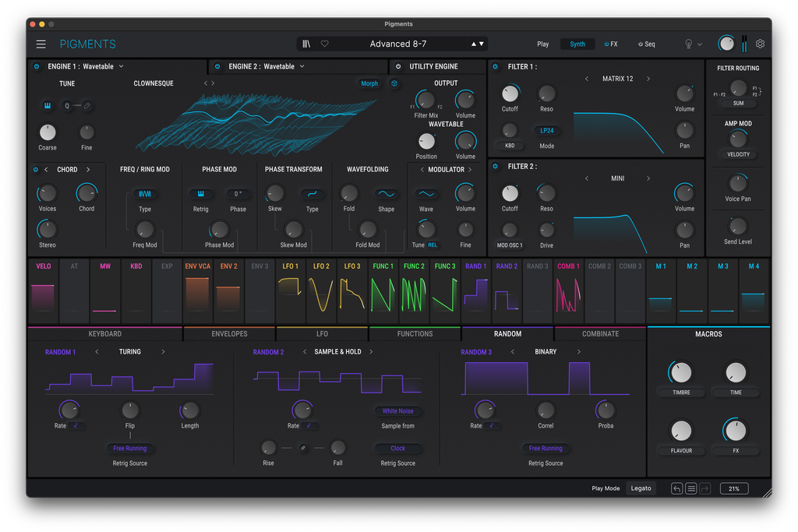Image resolution: width=798 pixels, height=532 pixels.
Task: Toggle Utility Engine power button
Action: pyautogui.click(x=398, y=67)
